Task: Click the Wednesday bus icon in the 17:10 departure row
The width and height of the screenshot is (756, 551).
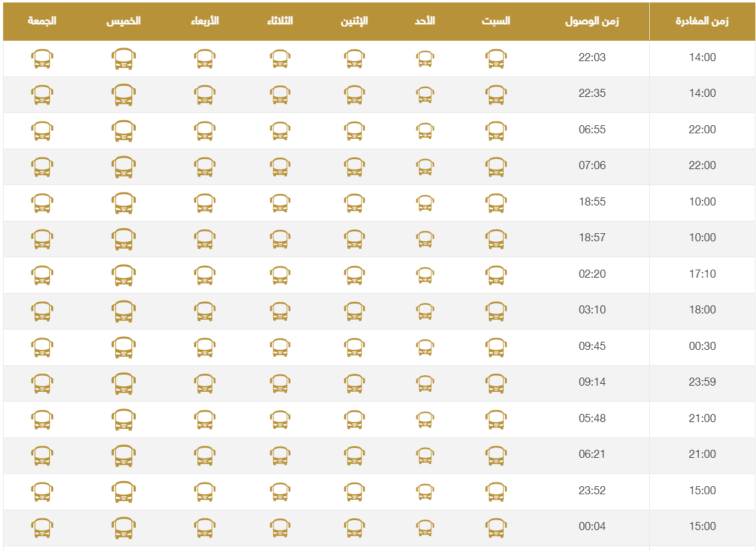Action: coord(204,275)
